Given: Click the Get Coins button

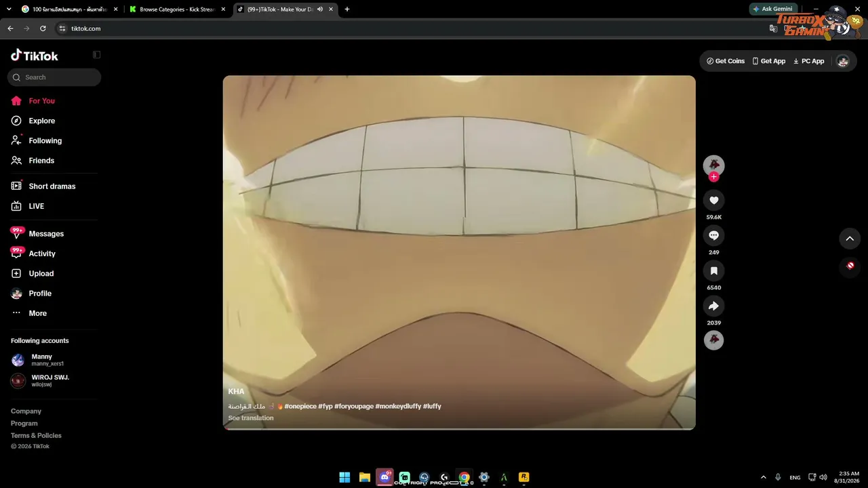Looking at the screenshot, I should (x=726, y=61).
